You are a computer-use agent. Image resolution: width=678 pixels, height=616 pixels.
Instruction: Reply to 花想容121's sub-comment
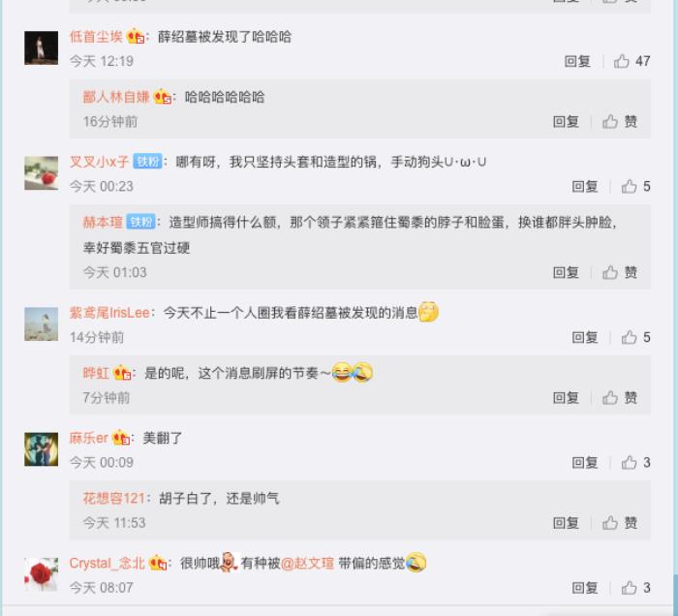[x=566, y=523]
